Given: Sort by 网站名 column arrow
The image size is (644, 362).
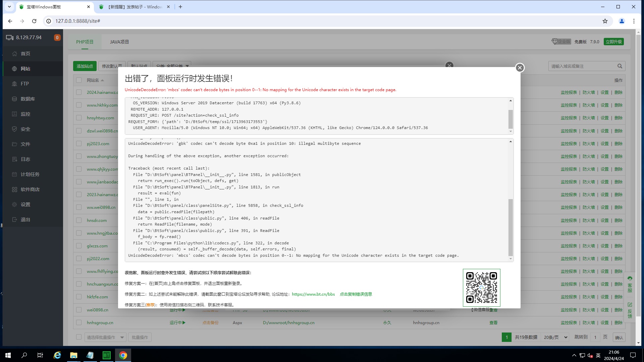Looking at the screenshot, I should click(102, 80).
